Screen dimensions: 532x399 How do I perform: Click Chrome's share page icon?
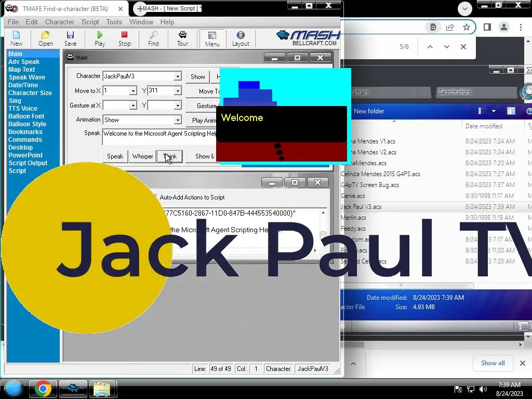[450, 27]
